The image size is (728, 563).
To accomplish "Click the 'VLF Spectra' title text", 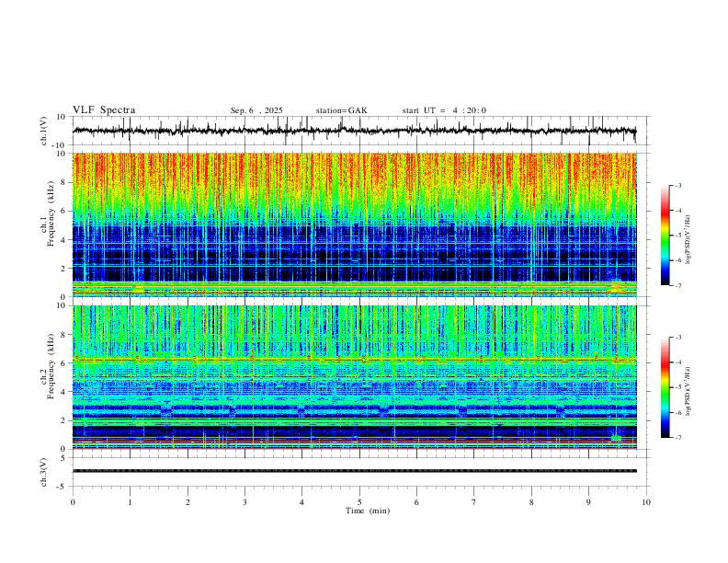I will point(104,110).
